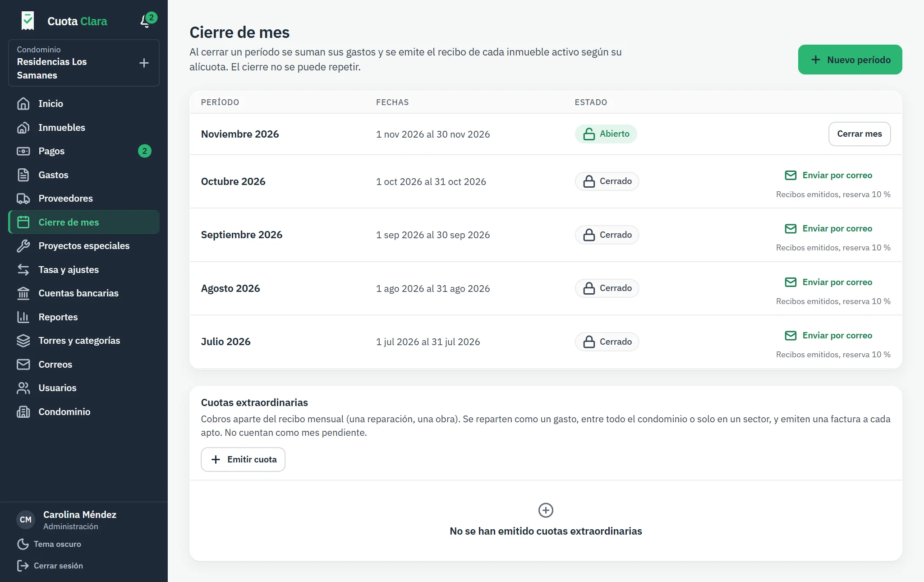
Task: Click the Proveedores truck icon
Action: coord(23,199)
